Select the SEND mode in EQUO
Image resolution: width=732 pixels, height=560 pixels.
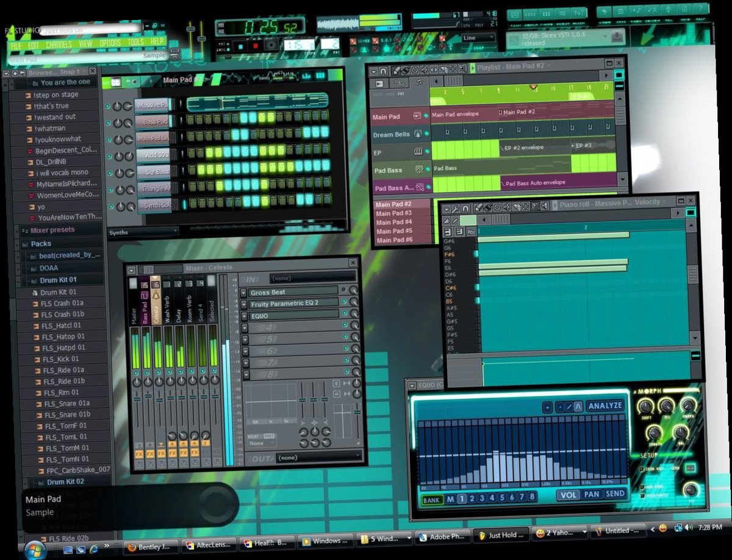tap(615, 494)
